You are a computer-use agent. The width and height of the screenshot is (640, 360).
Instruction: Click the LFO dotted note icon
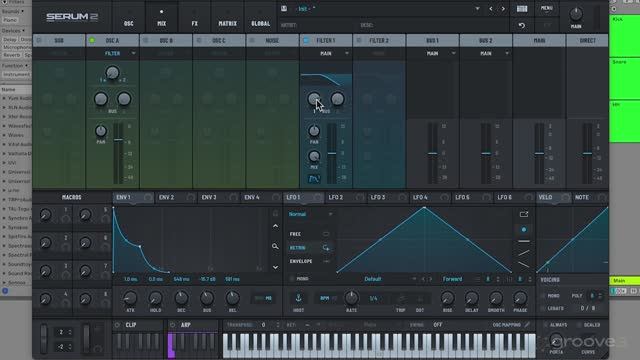420,298
